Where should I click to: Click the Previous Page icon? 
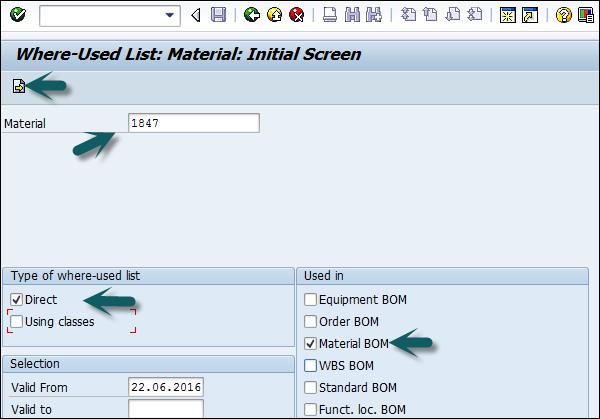430,15
